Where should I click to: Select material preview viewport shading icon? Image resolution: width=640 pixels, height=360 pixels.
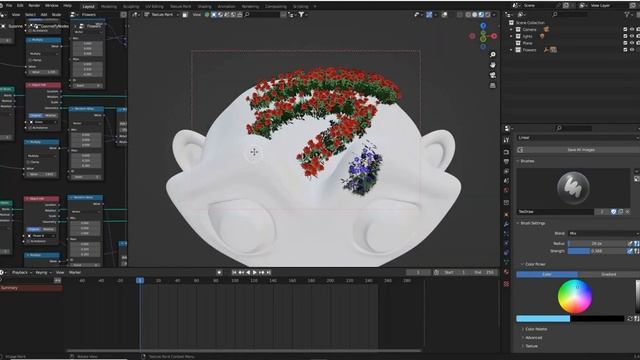[x=481, y=15]
